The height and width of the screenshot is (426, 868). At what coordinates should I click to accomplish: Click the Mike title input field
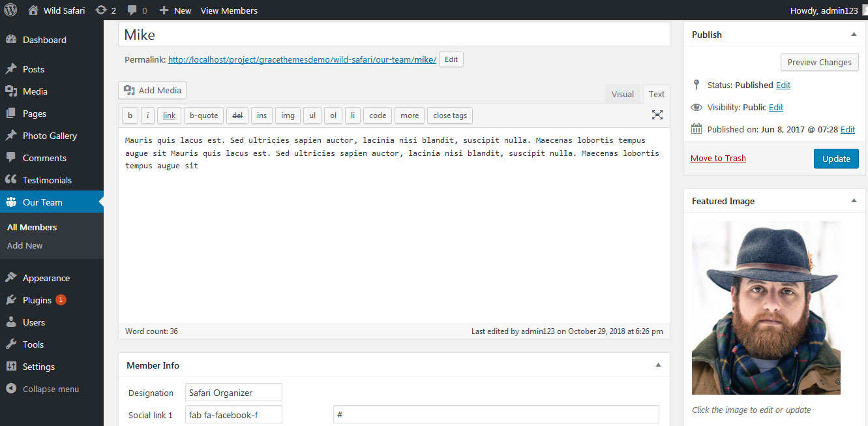click(394, 35)
